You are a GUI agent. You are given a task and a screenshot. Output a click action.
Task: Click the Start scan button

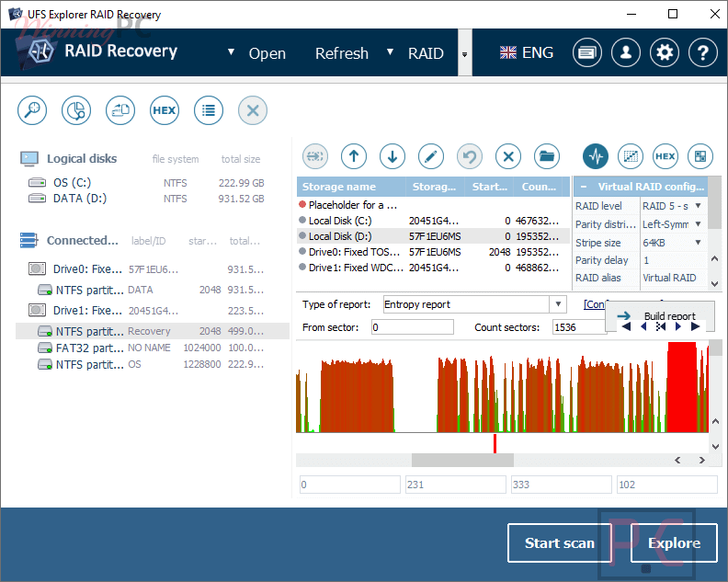pyautogui.click(x=560, y=543)
